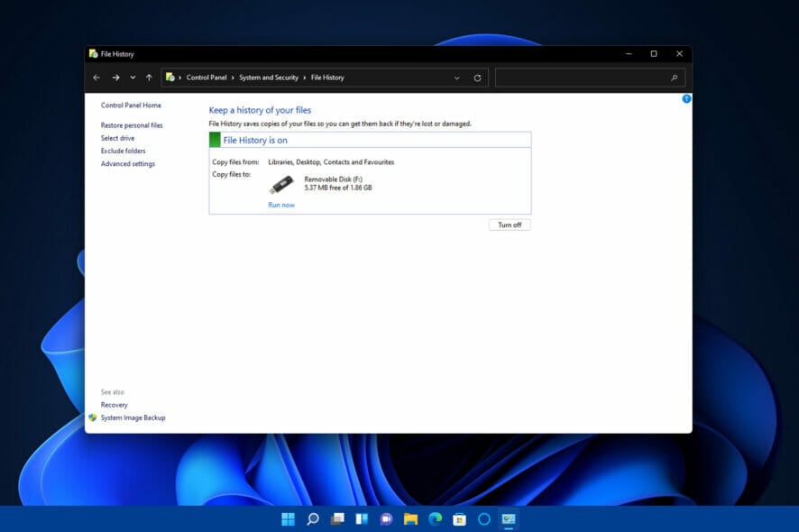Open Exclude folders settings

tap(123, 151)
